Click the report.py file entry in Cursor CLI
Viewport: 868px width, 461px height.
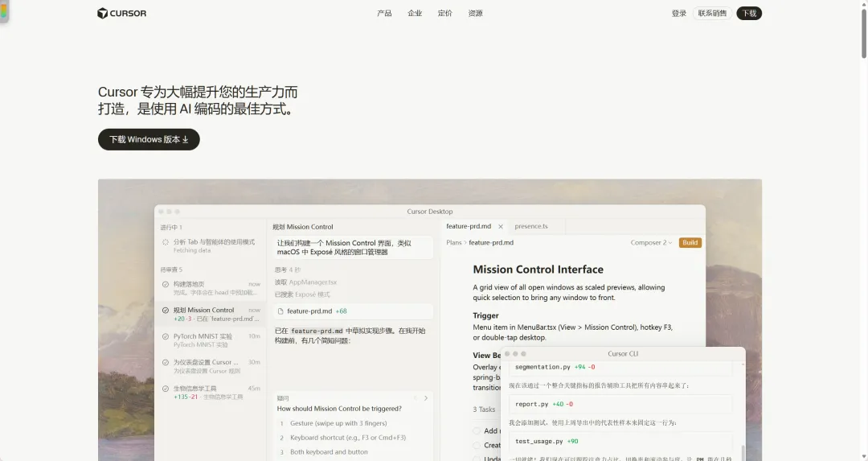point(620,404)
